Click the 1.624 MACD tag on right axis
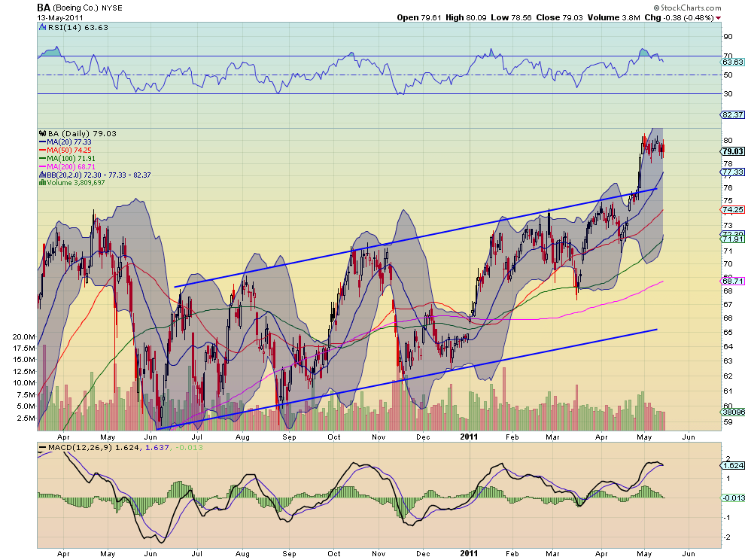The width and height of the screenshot is (745, 560). point(733,465)
